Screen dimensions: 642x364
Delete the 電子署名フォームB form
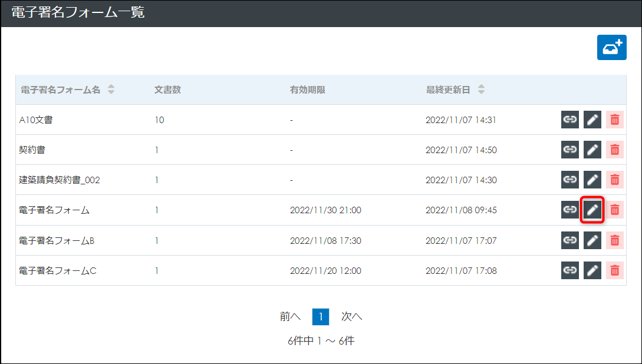click(x=614, y=240)
